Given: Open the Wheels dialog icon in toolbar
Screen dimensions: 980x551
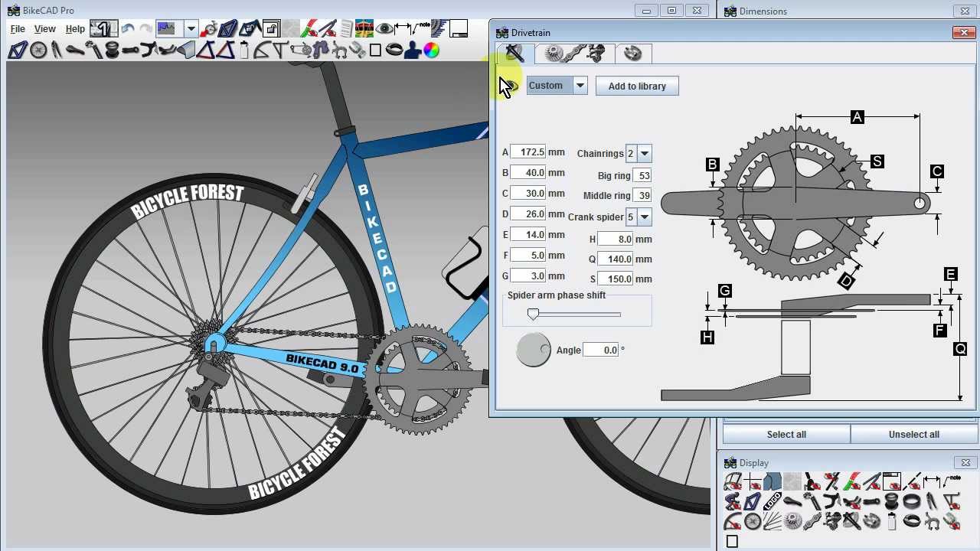Looking at the screenshot, I should click(38, 51).
